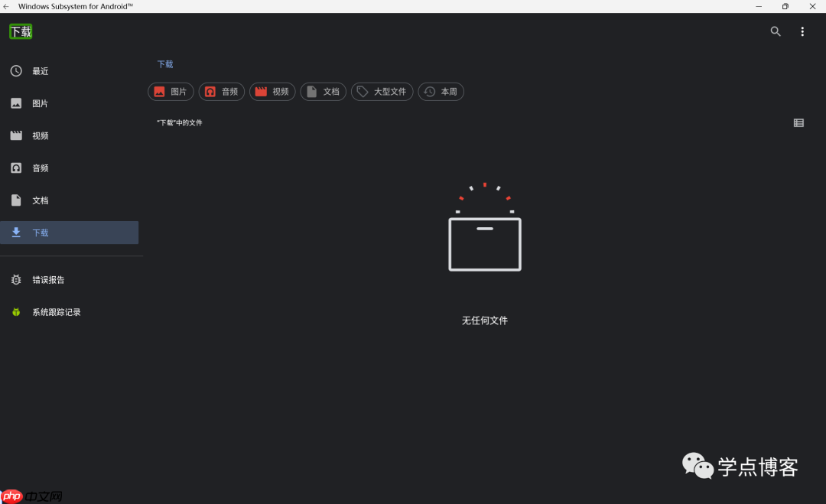This screenshot has height=504, width=826.
Task: Open the 图片 (Images) sidebar section
Action: point(38,102)
